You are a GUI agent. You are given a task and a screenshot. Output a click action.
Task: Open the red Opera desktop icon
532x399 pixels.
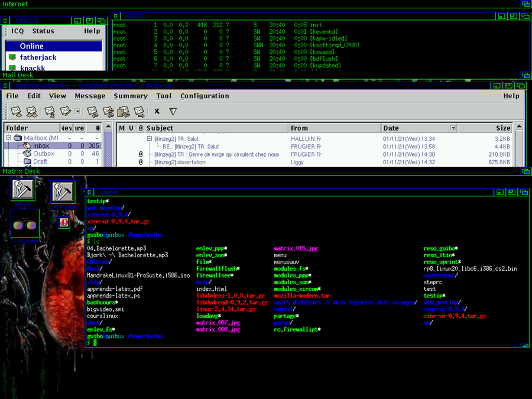64,222
